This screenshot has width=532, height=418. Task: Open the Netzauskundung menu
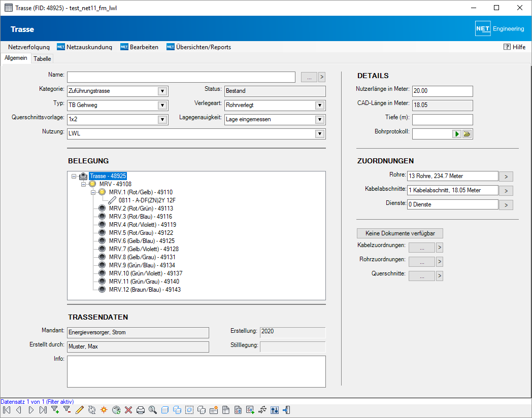point(84,47)
